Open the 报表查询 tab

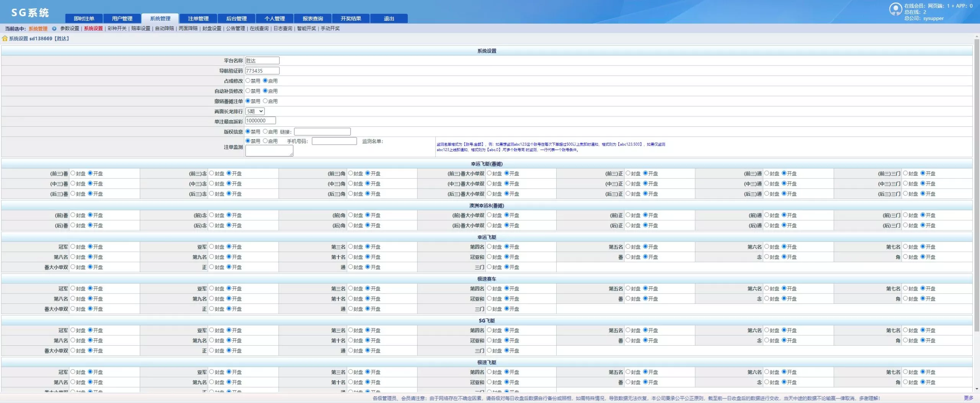tap(312, 18)
